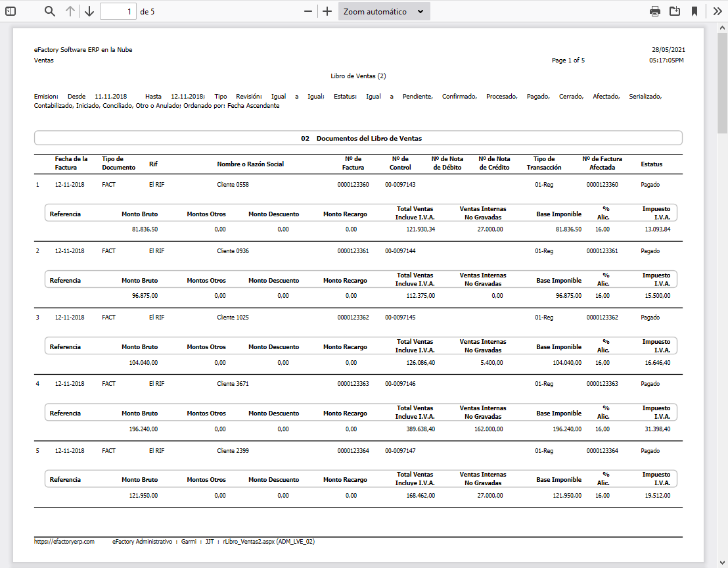This screenshot has width=728, height=568.
Task: Click the current view bookmark icon
Action: [x=694, y=11]
